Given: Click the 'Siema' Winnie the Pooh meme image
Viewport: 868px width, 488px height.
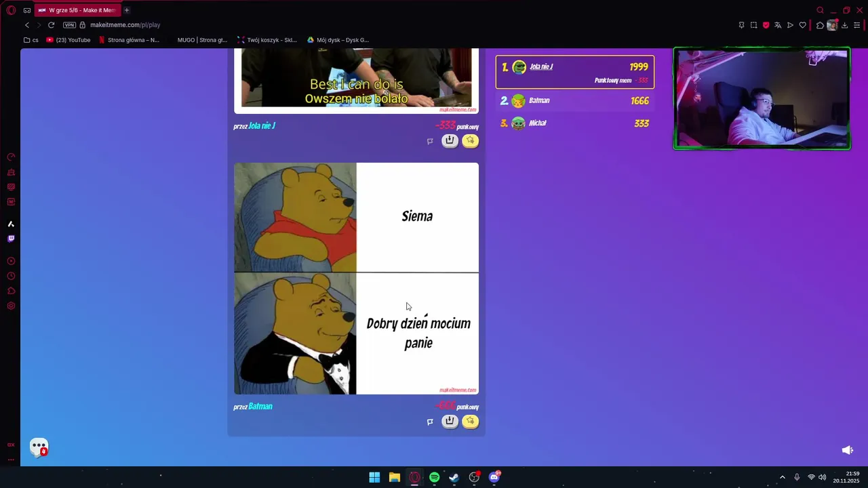Looking at the screenshot, I should click(357, 279).
